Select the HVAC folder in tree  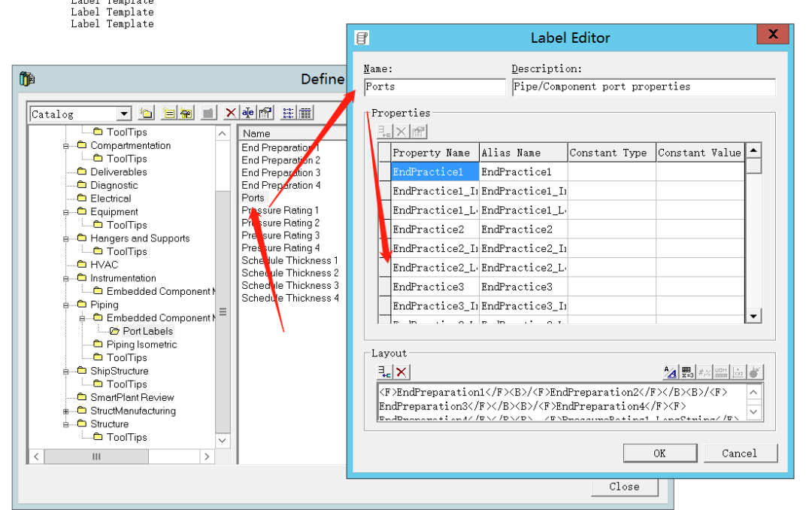[x=104, y=265]
